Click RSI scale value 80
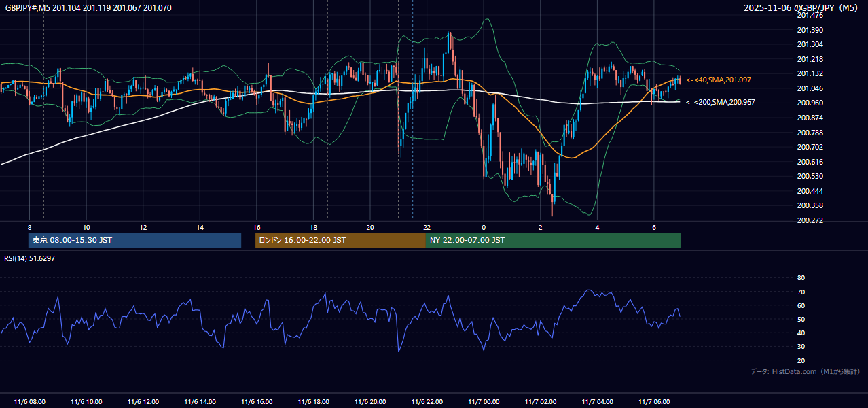This screenshot has width=868, height=408. click(x=801, y=278)
